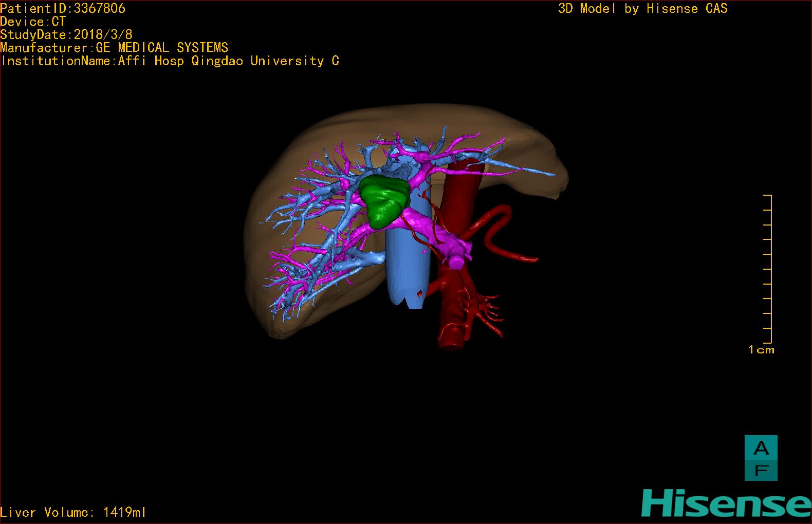
Task: Click the 3D Model by Hisense CAS label
Action: 643,9
